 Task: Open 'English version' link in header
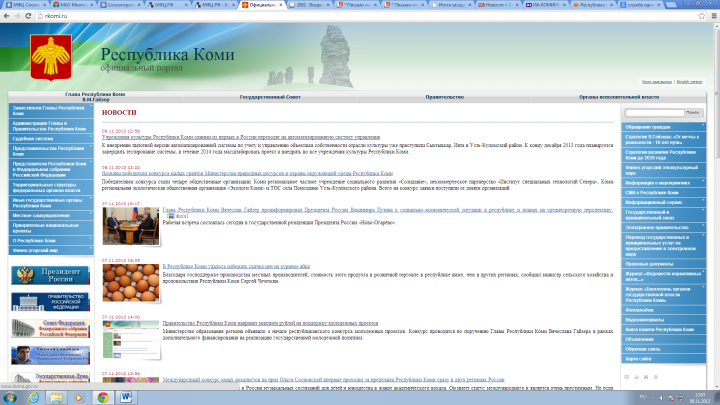pos(689,82)
